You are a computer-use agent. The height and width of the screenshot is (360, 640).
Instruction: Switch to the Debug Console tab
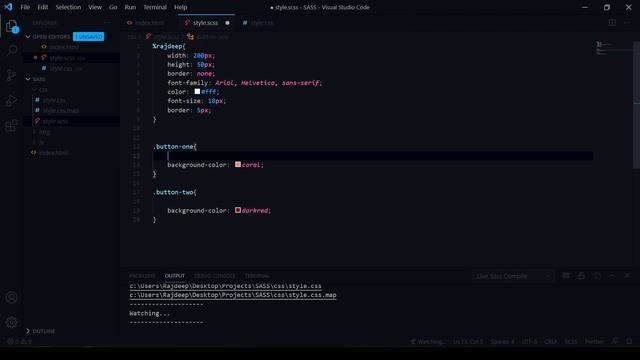coord(214,276)
